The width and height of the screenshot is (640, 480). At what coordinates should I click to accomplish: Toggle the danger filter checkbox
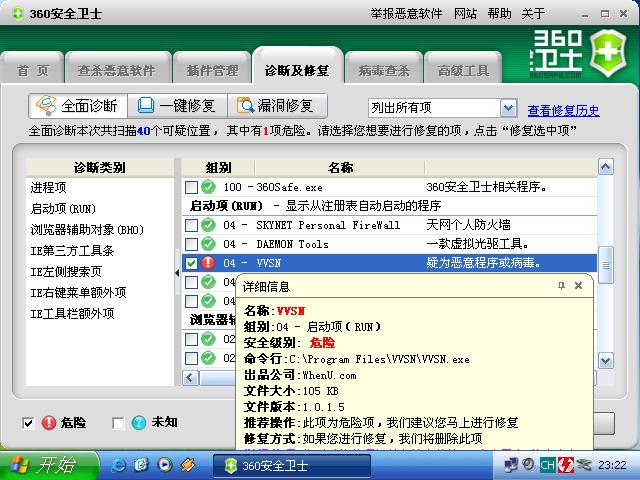pos(28,423)
